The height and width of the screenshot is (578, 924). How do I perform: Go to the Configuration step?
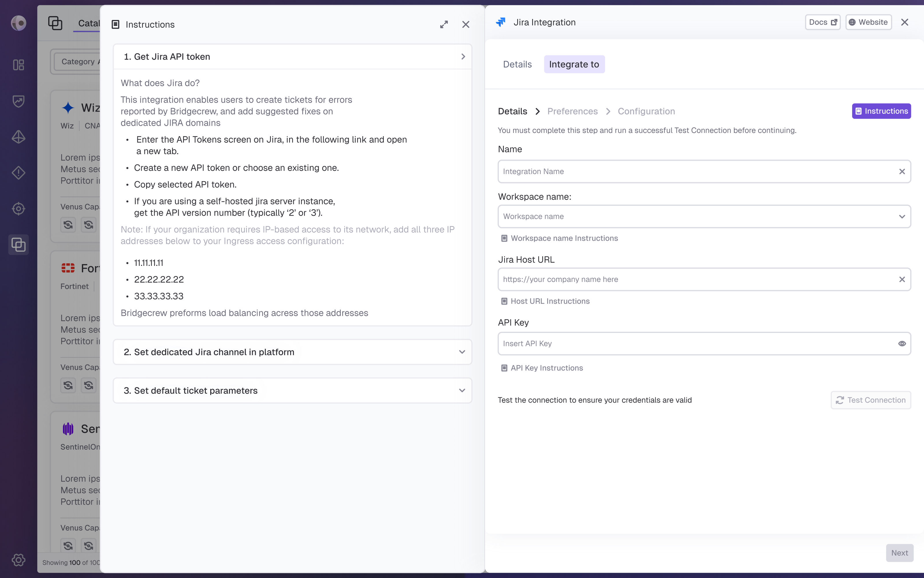click(x=647, y=111)
